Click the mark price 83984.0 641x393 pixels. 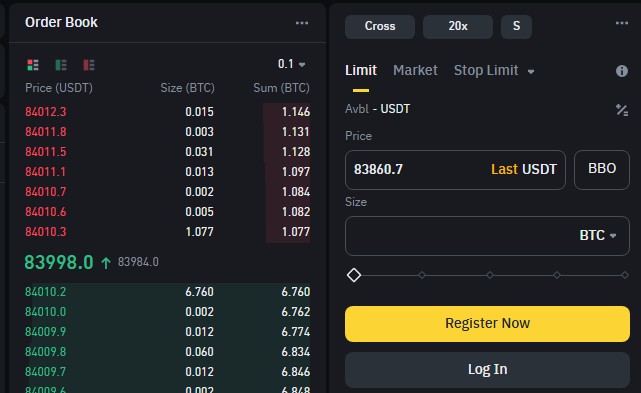point(138,262)
